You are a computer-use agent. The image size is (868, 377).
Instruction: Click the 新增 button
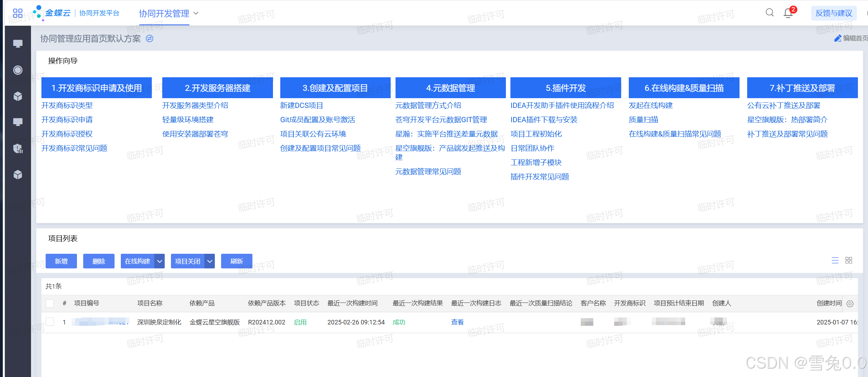(61, 261)
